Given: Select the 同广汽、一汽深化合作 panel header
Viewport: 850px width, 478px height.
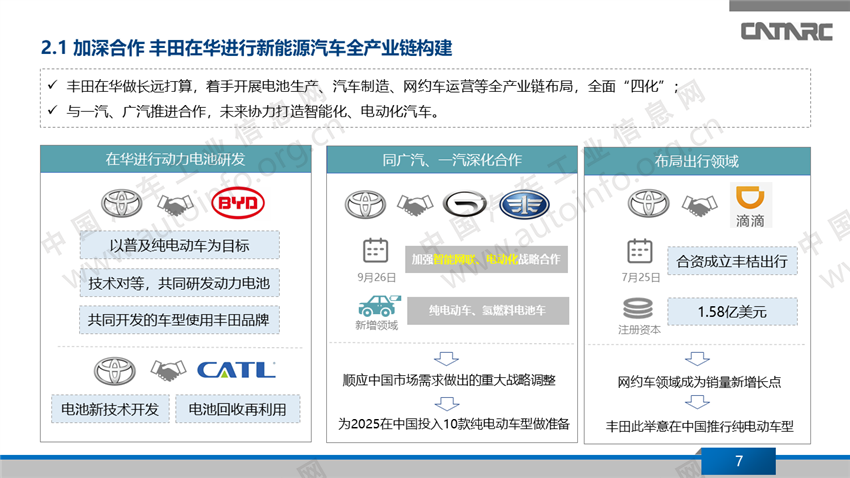Looking at the screenshot, I should [x=452, y=160].
